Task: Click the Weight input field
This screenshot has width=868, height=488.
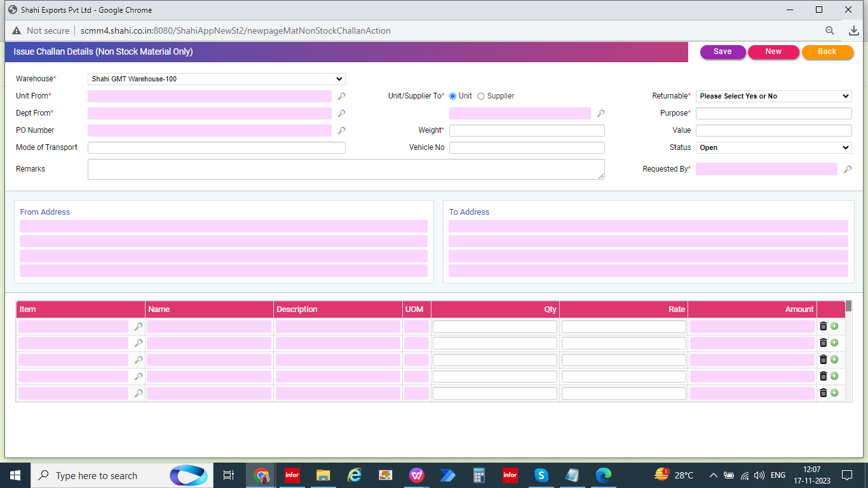Action: (527, 130)
